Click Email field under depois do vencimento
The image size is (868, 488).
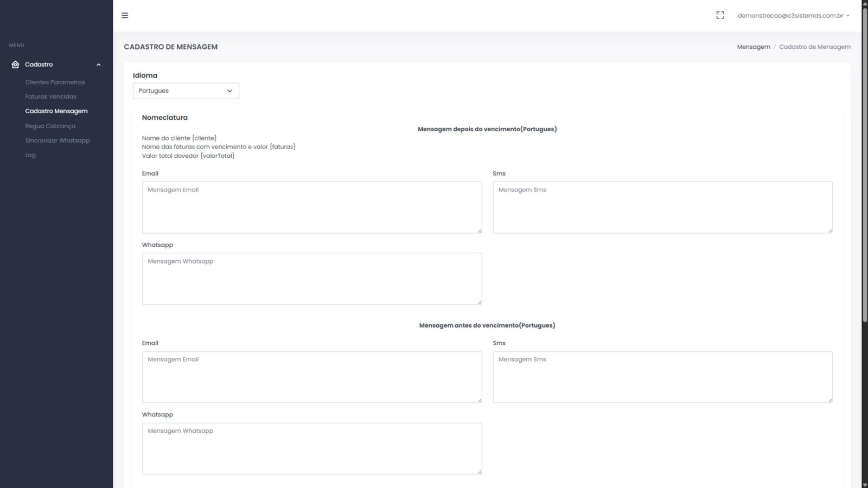311,207
